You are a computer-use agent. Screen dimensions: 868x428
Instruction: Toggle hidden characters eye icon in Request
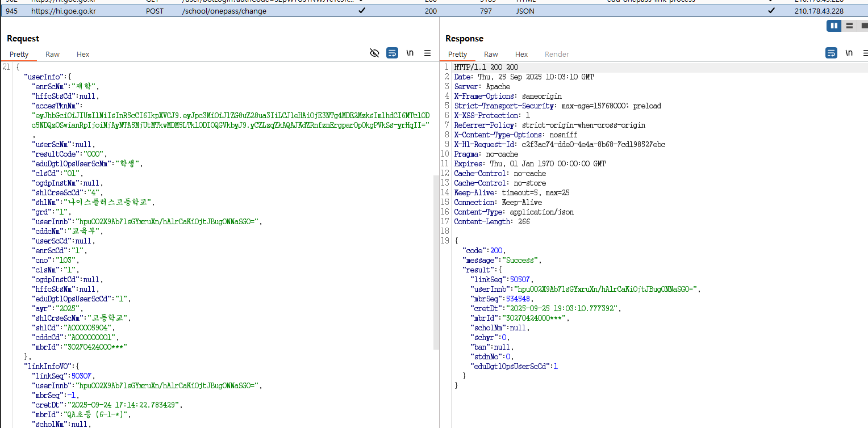tap(374, 53)
